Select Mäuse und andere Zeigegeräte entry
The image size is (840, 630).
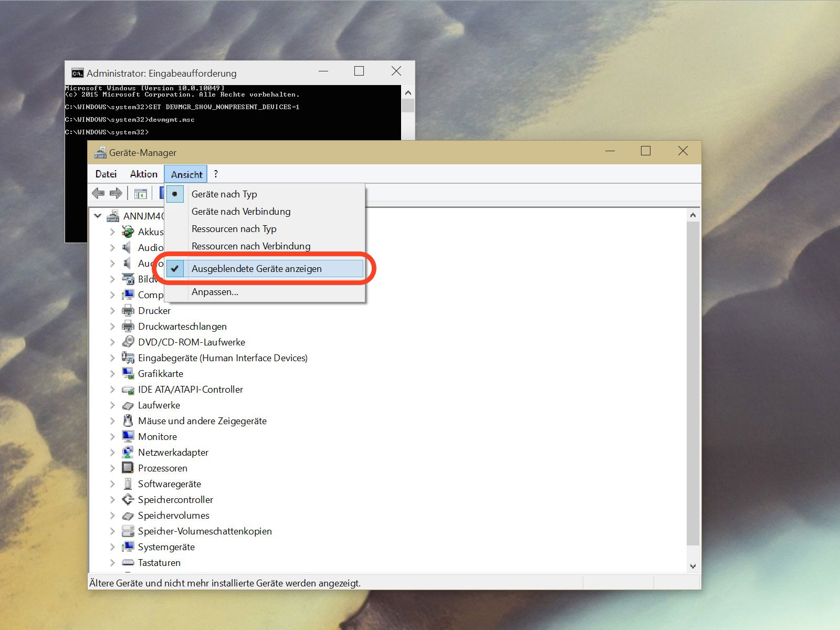(202, 421)
